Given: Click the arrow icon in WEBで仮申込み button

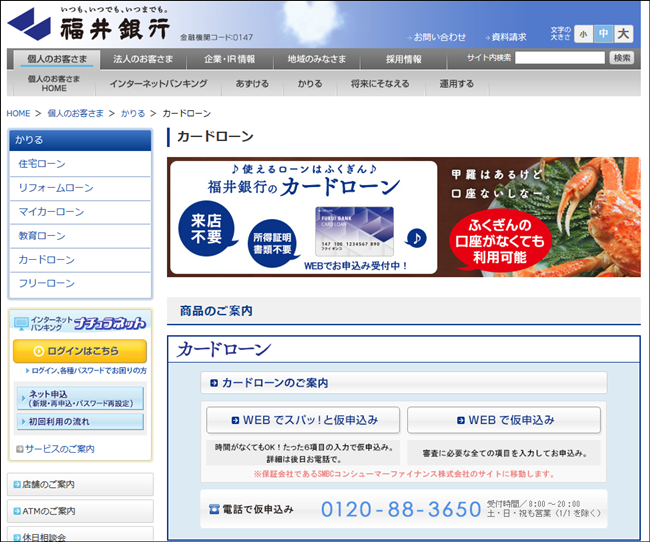Looking at the screenshot, I should click(x=461, y=420).
